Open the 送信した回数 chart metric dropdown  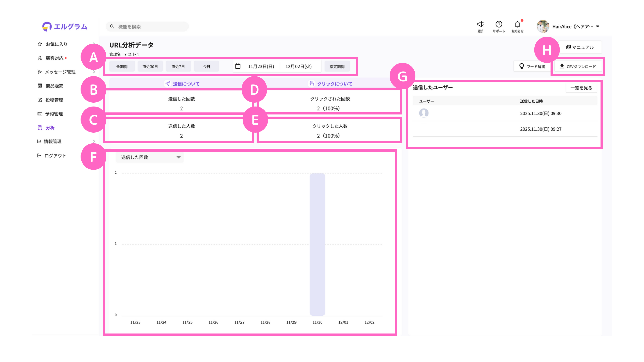point(150,157)
